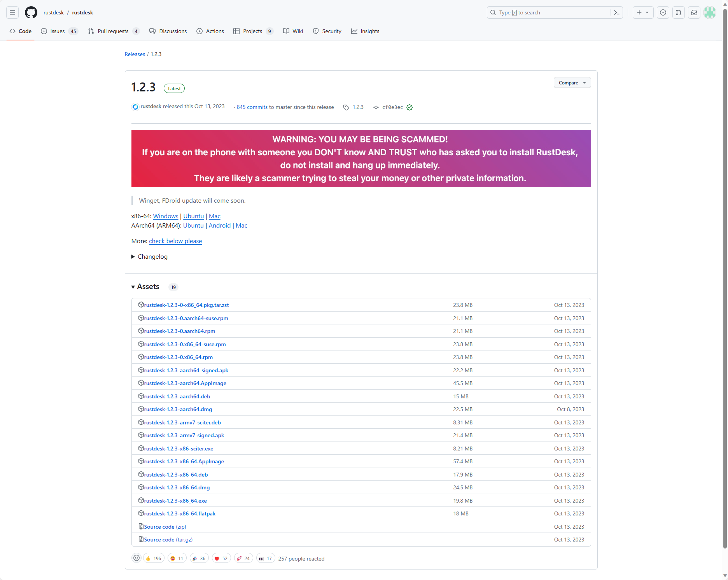Click the GitHub logo home icon
The width and height of the screenshot is (728, 580).
(31, 12)
